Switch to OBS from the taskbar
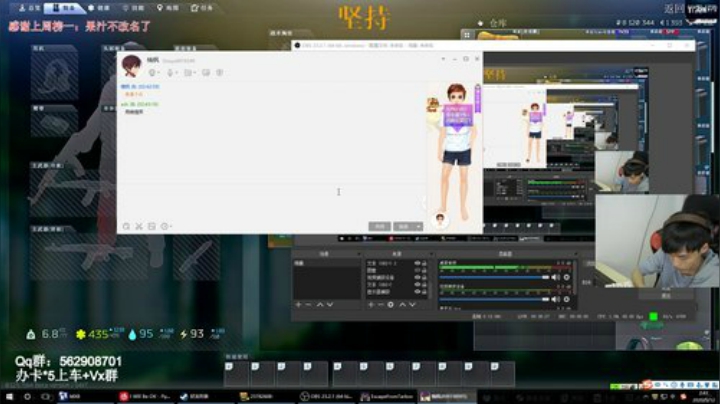 coord(326,396)
